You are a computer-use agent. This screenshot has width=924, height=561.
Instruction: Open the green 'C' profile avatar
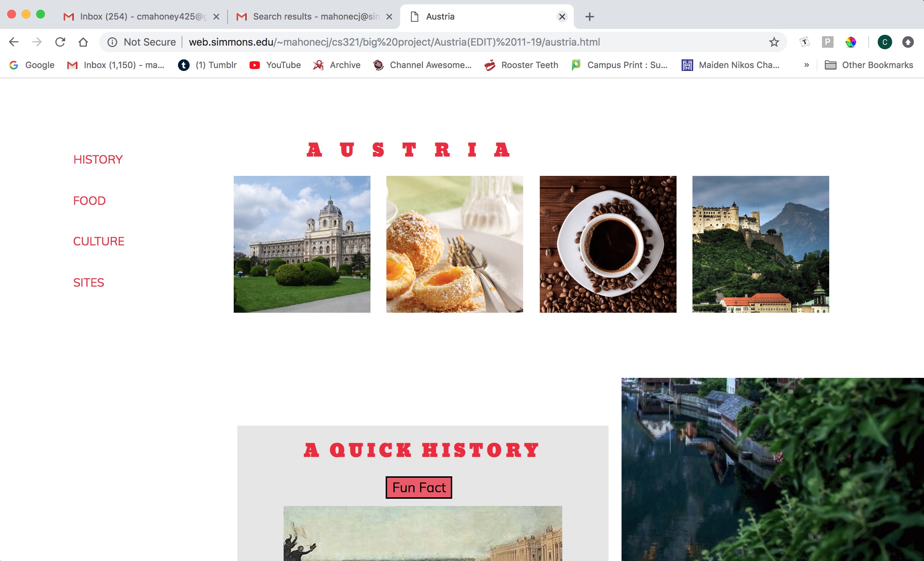pos(884,42)
